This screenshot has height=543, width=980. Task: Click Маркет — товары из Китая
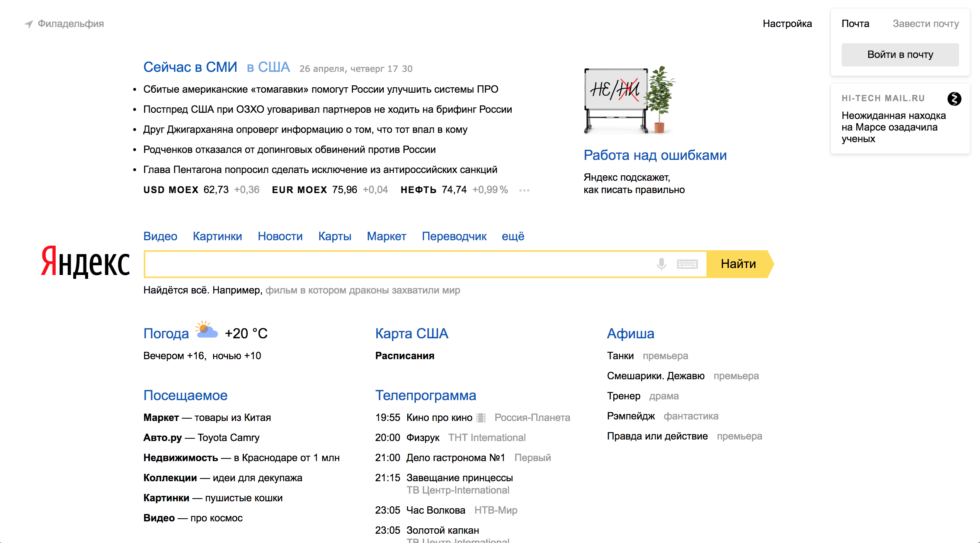[207, 417]
